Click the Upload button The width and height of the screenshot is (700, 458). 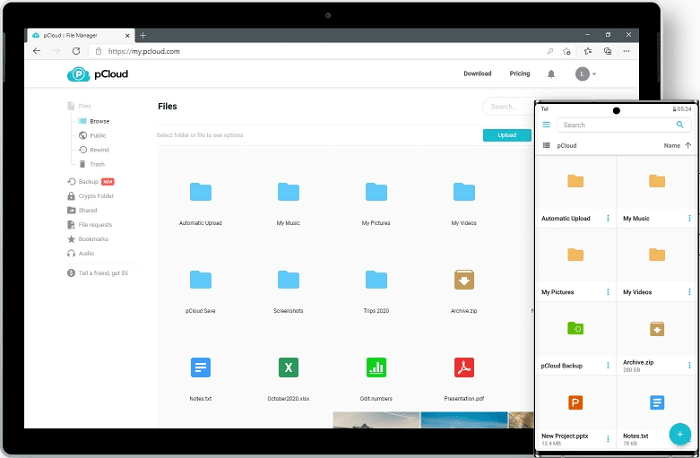coord(506,135)
